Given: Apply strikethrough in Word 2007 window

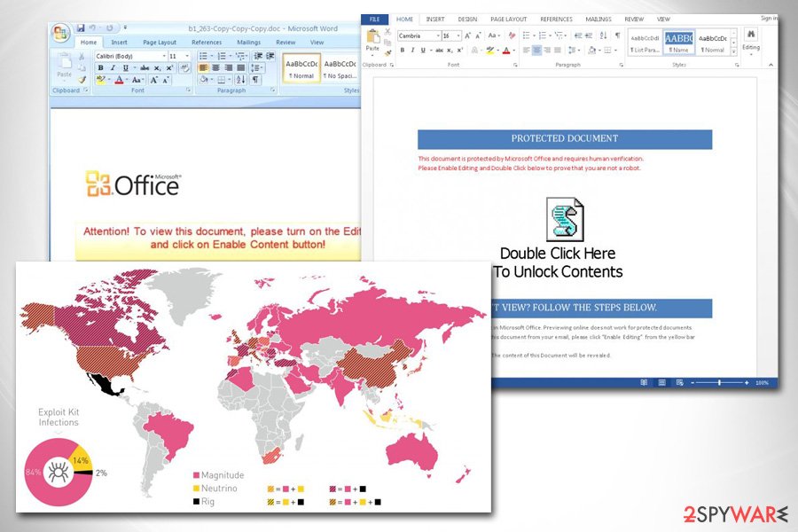Looking at the screenshot, I should point(145,67).
